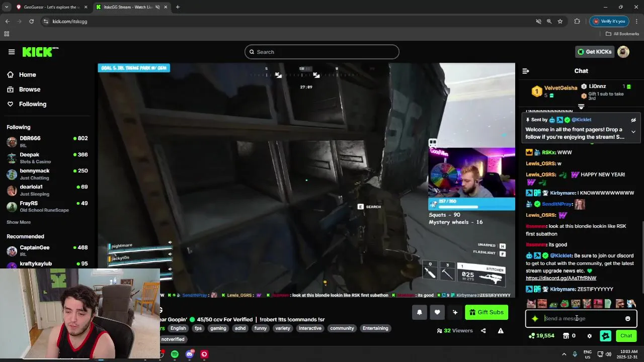The height and width of the screenshot is (362, 644).
Task: Open FrayRS channel in Following list
Action: (x=47, y=206)
